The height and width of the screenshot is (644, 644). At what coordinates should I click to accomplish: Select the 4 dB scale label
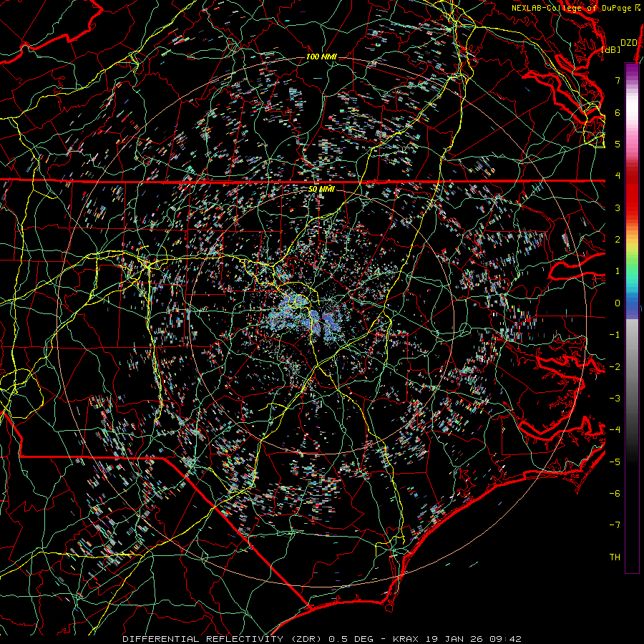[618, 176]
